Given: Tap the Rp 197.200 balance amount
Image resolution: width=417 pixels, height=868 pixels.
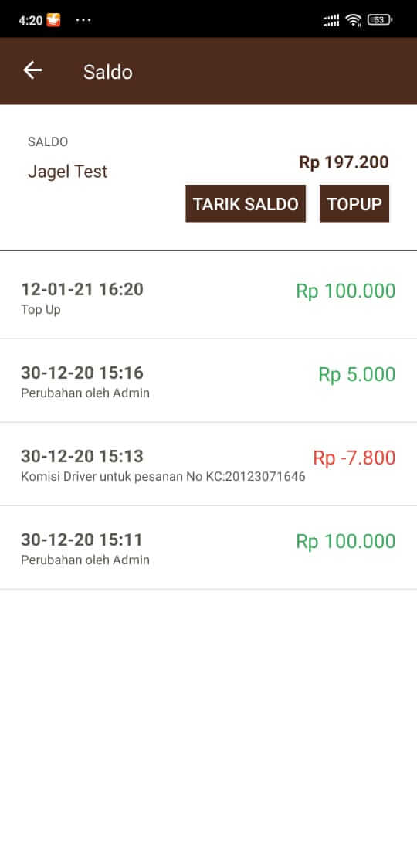Looking at the screenshot, I should 344,162.
